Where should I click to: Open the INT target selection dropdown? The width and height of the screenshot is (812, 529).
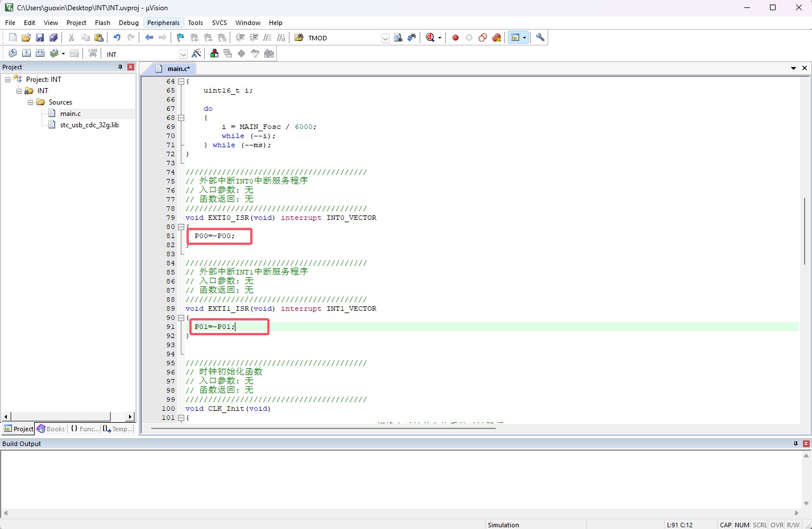[x=183, y=54]
